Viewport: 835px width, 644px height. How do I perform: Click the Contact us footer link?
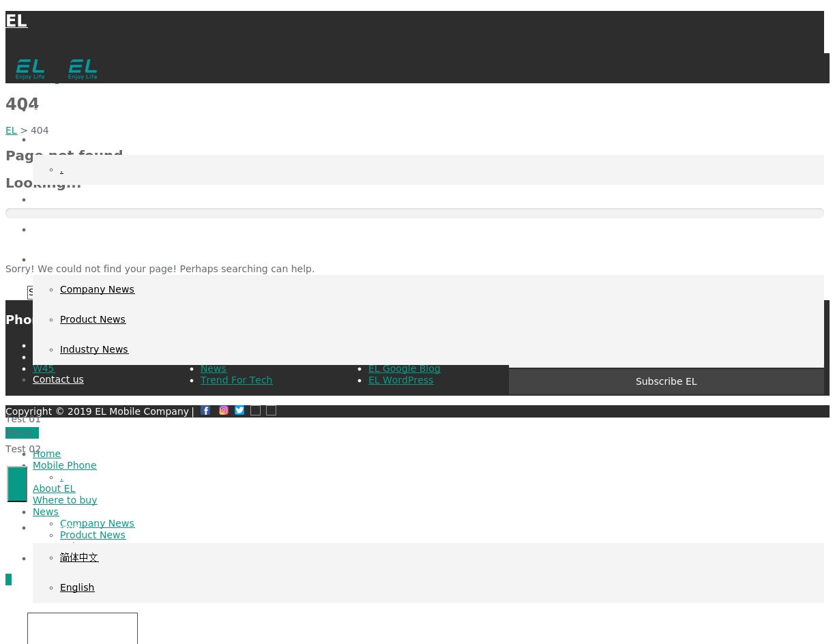[58, 379]
